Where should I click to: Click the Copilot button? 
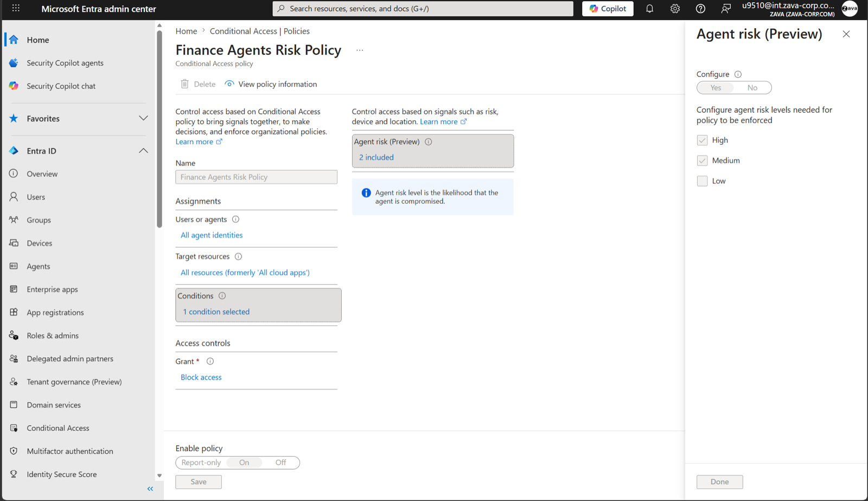pyautogui.click(x=608, y=9)
